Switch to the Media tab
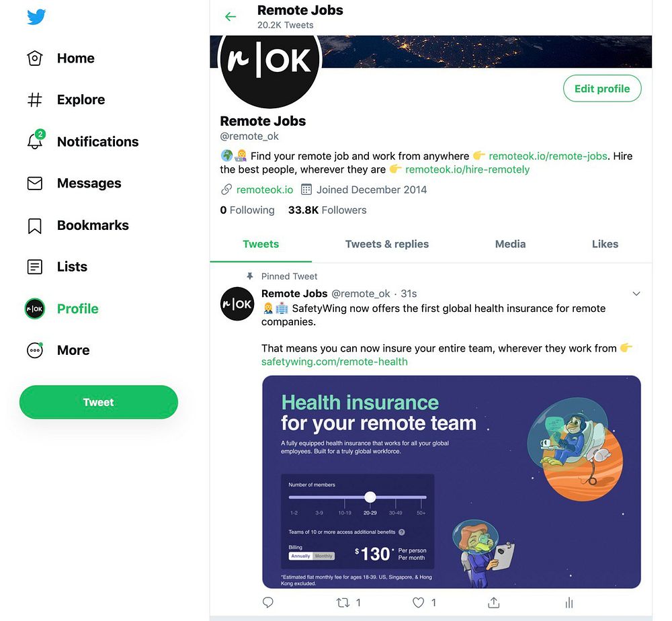Viewport: 672px width, 621px height. coord(511,244)
